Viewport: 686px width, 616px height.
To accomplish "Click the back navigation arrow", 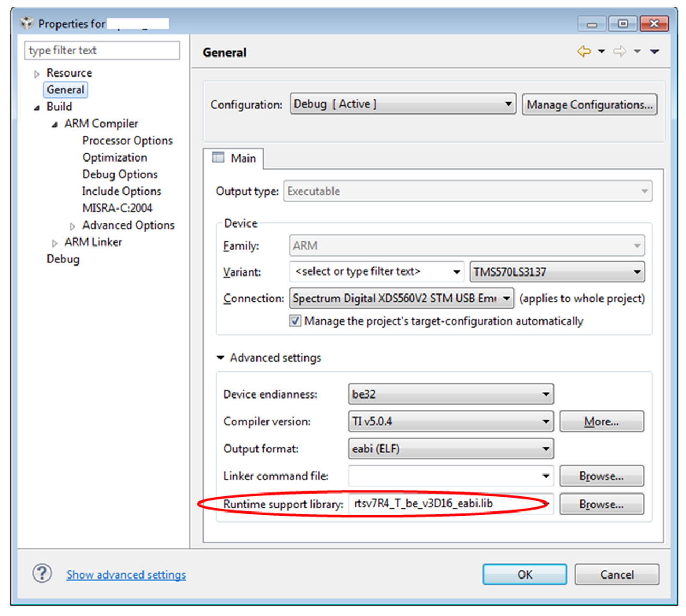I will [x=584, y=51].
